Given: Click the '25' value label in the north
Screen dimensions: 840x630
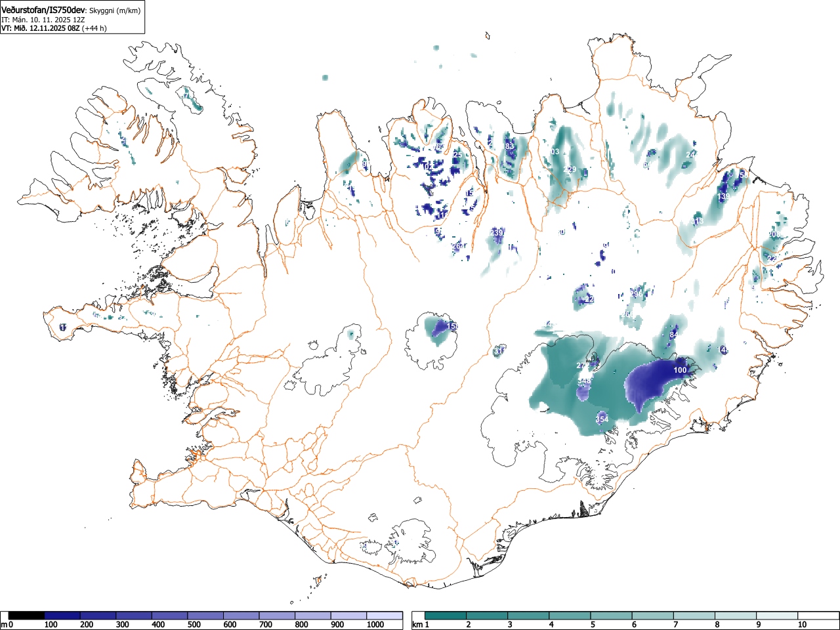Looking at the screenshot, I should tap(458, 156).
